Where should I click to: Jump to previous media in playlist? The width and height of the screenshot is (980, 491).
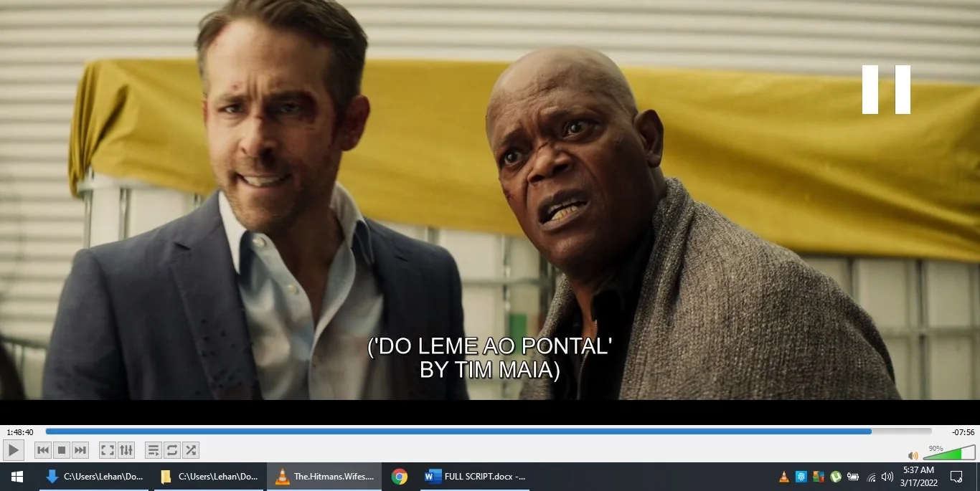click(x=43, y=450)
